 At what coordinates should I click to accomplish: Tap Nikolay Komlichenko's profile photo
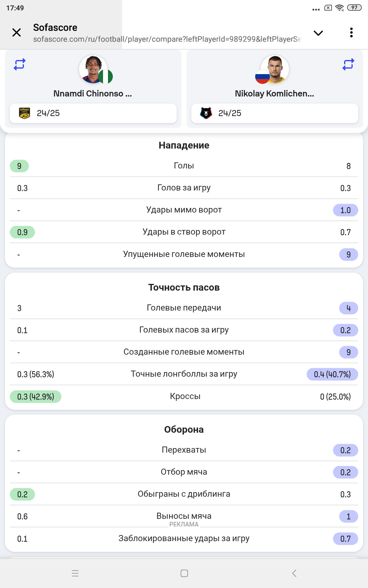[x=275, y=69]
